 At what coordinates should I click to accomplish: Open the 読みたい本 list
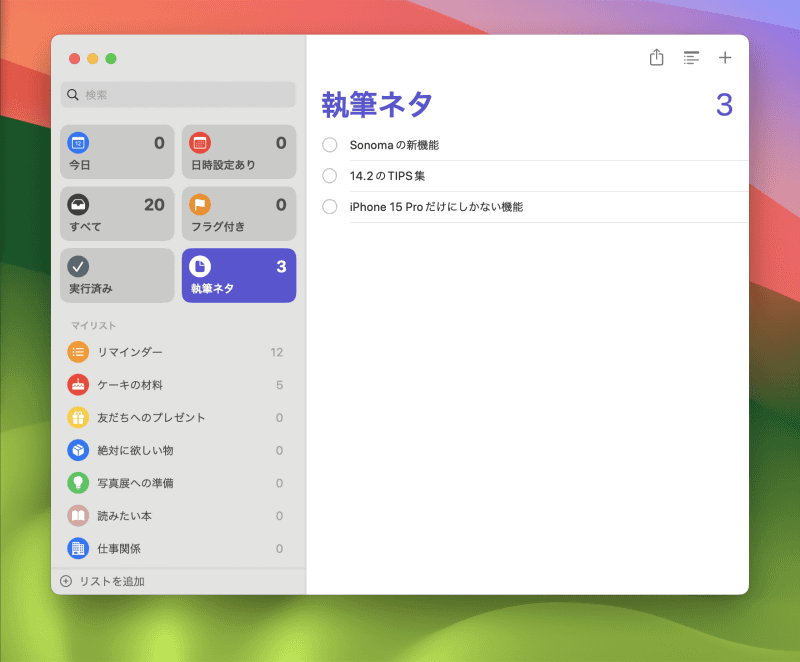pyautogui.click(x=176, y=516)
